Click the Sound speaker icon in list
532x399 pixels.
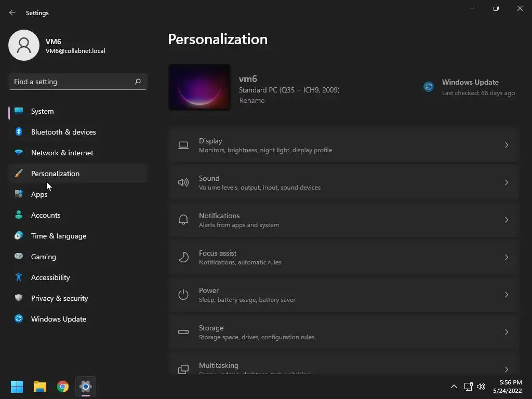pyautogui.click(x=183, y=182)
